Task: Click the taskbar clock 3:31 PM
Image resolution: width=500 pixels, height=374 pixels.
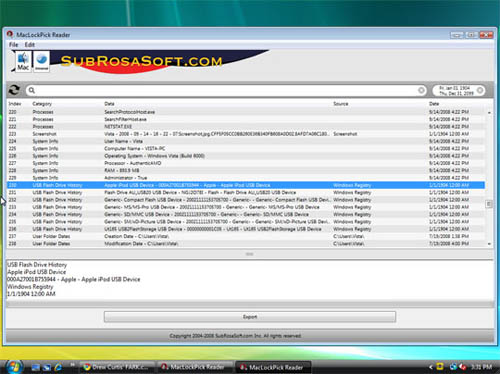Action: coord(482,367)
